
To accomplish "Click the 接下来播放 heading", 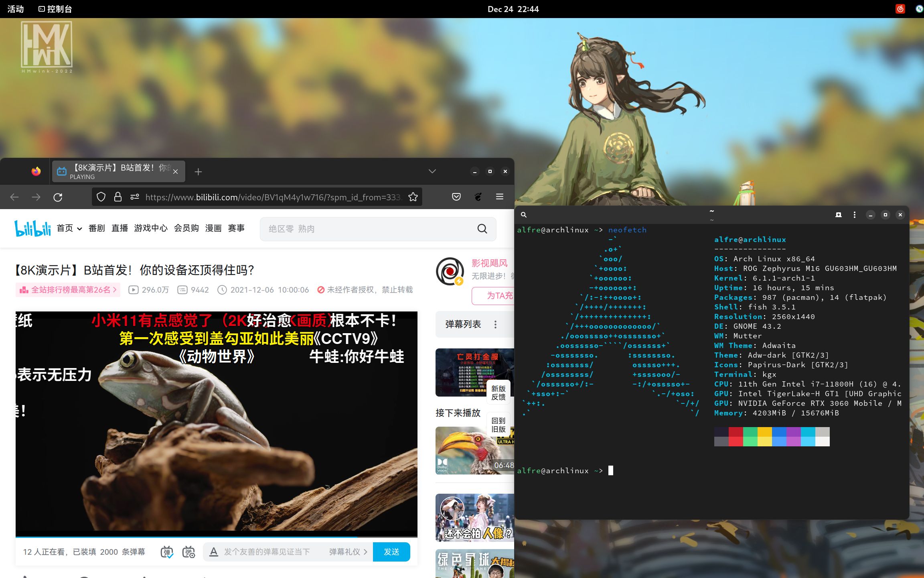I will tap(458, 413).
